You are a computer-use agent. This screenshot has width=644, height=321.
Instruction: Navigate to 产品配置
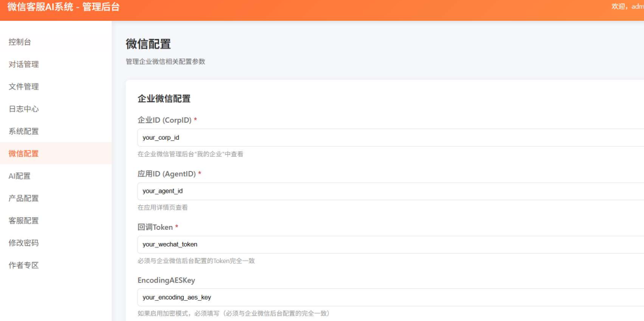(x=55, y=198)
